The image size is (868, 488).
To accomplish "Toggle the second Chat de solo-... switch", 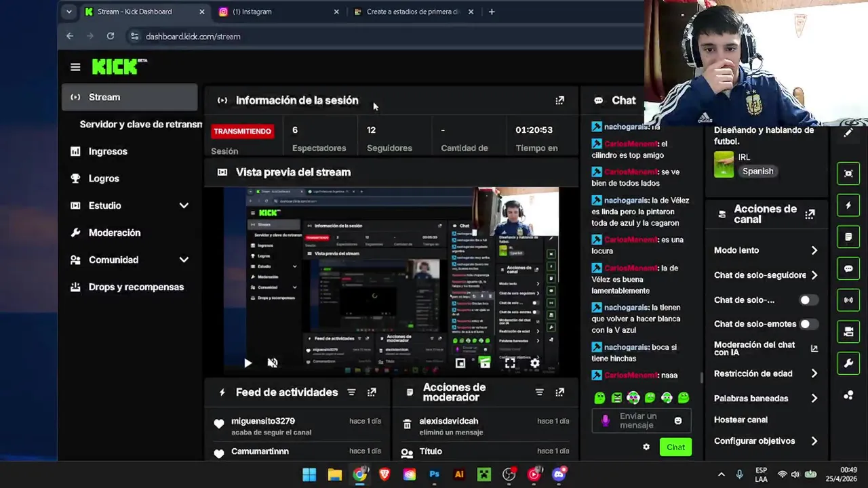I will click(x=808, y=300).
